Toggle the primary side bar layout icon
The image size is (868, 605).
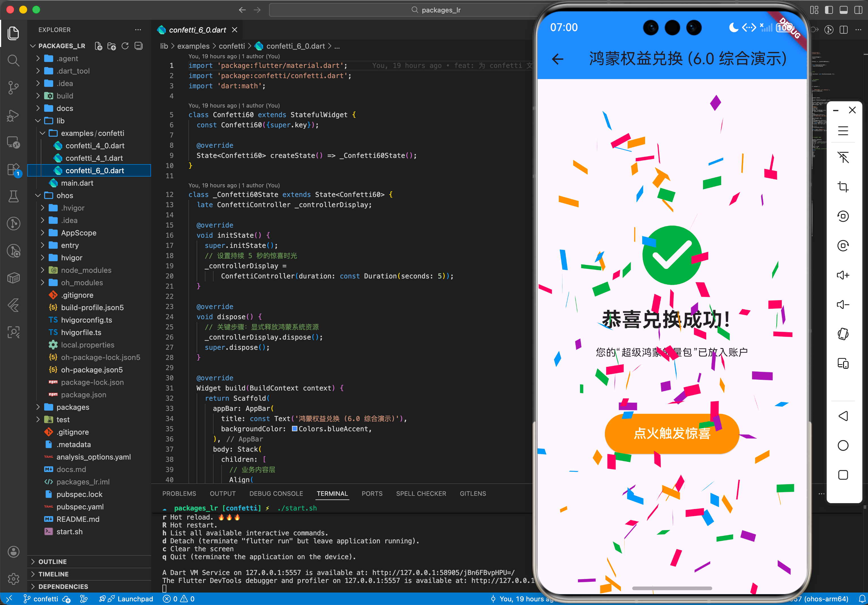pyautogui.click(x=829, y=10)
